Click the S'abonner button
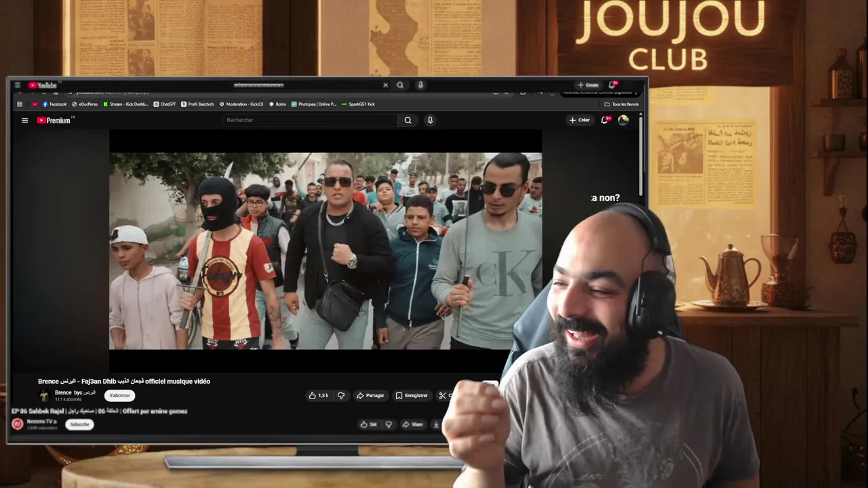Image resolution: width=868 pixels, height=488 pixels. (119, 396)
